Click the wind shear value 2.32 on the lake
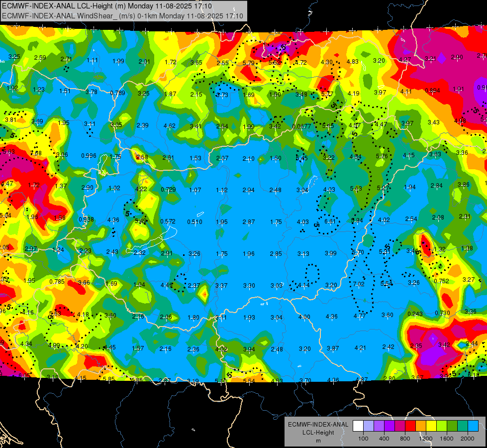 (140, 253)
